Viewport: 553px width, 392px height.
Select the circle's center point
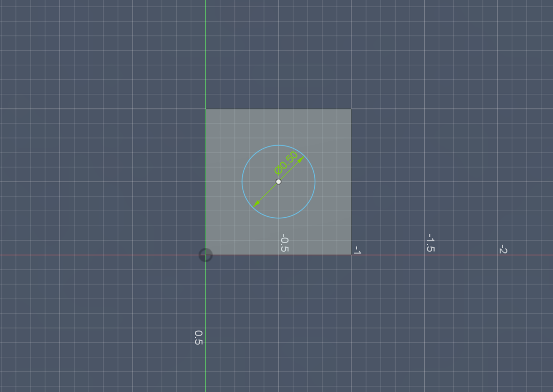[279, 182]
